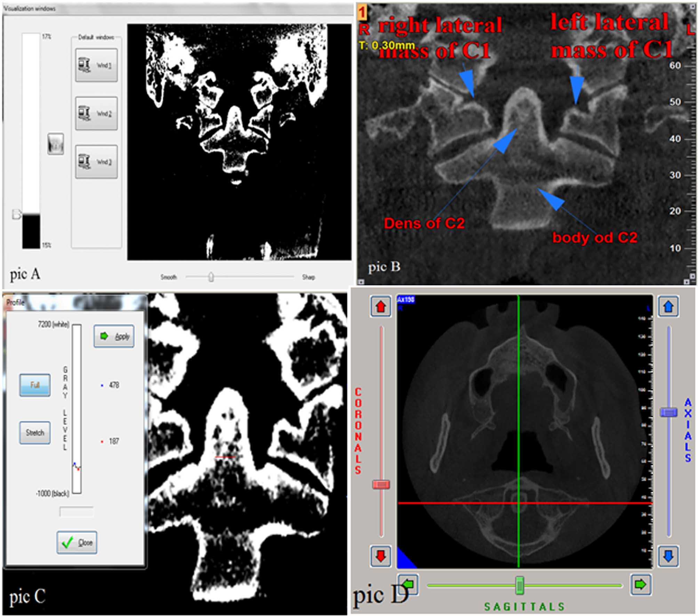Select the Stretch gray level button
The width and height of the screenshot is (698, 616).
pos(35,432)
